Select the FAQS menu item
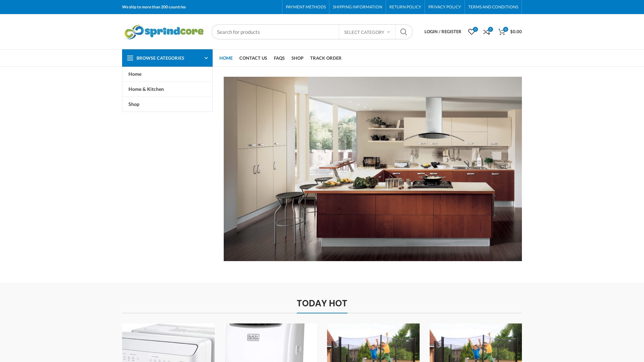The image size is (644, 362). 279,58
